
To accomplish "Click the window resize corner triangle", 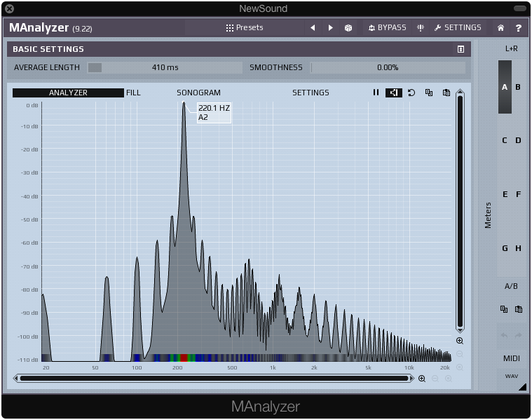I will (x=522, y=387).
